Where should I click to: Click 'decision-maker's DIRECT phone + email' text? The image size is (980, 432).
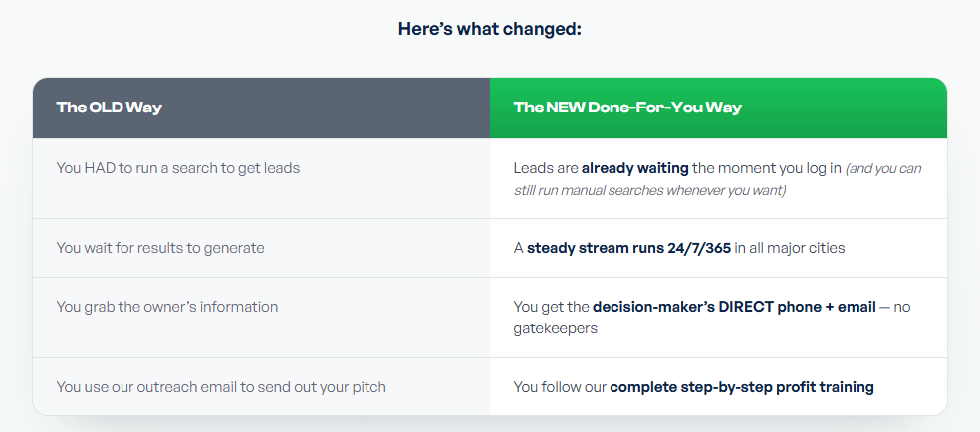pyautogui.click(x=734, y=307)
